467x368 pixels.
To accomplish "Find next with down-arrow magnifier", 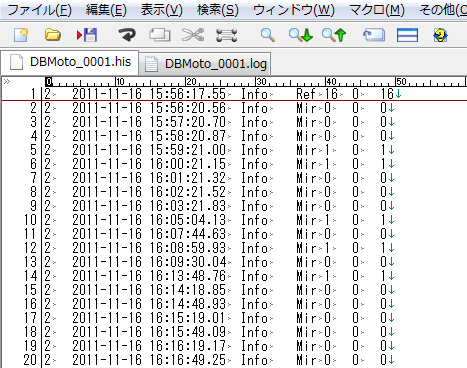I will 301,35.
